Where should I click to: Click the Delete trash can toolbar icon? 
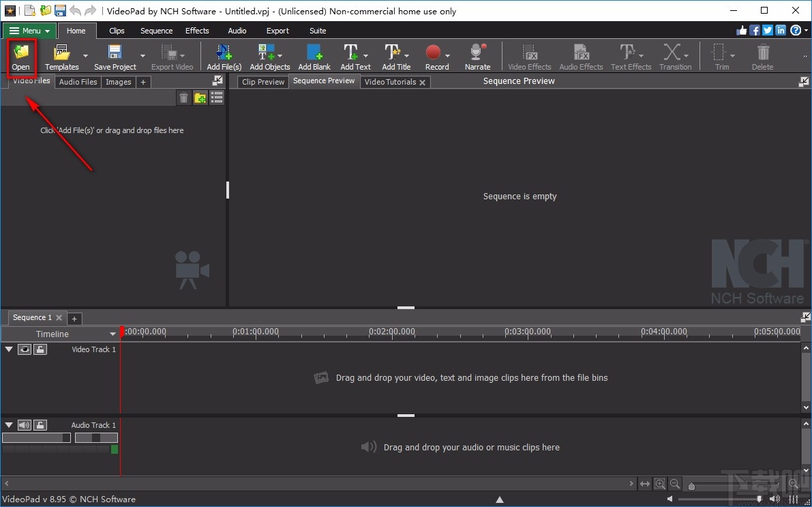tap(763, 53)
